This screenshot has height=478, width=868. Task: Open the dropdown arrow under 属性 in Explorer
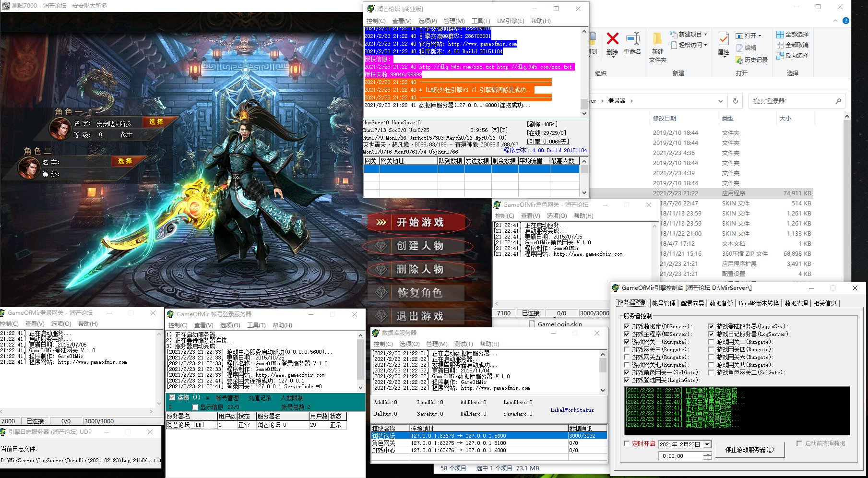[724, 58]
